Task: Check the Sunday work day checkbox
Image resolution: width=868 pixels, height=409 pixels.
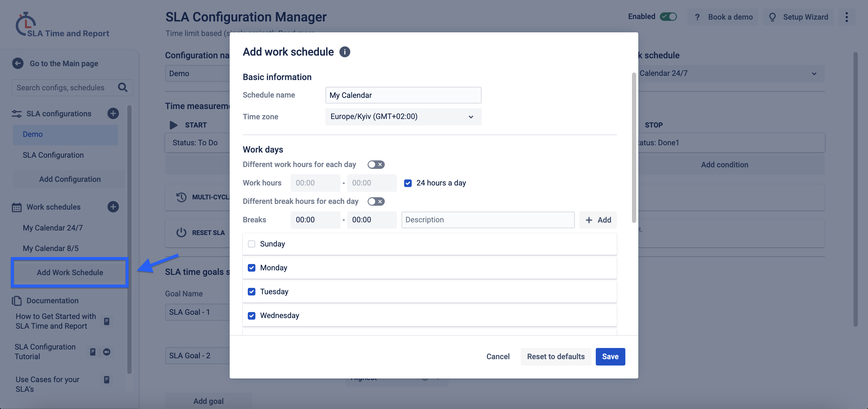Action: click(x=251, y=244)
